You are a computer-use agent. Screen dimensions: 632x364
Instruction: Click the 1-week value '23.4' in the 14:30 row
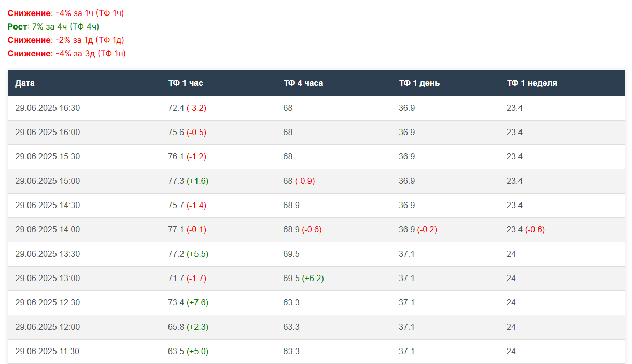(x=514, y=205)
